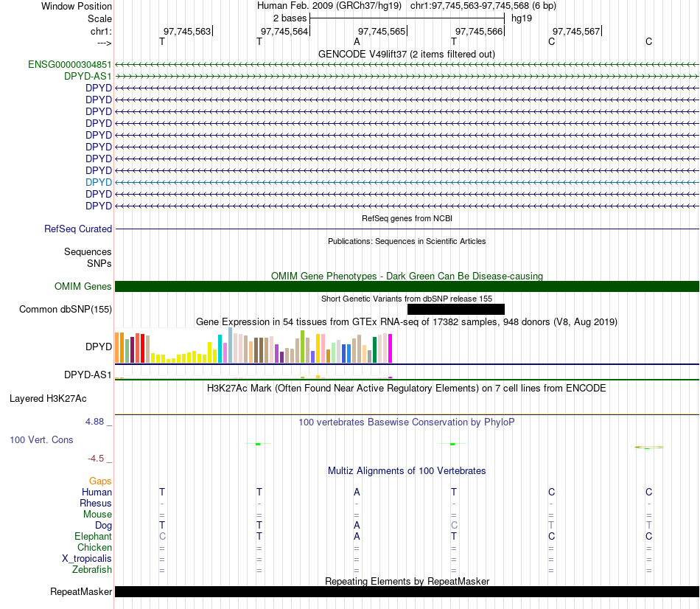Click the Layered H3K27Ac label

click(x=48, y=399)
